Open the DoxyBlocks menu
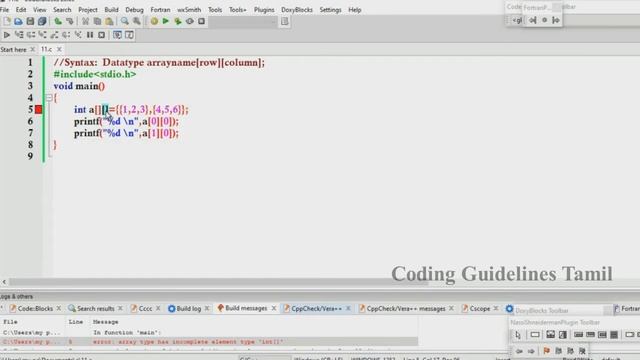This screenshot has height=360, width=640. pyautogui.click(x=297, y=10)
